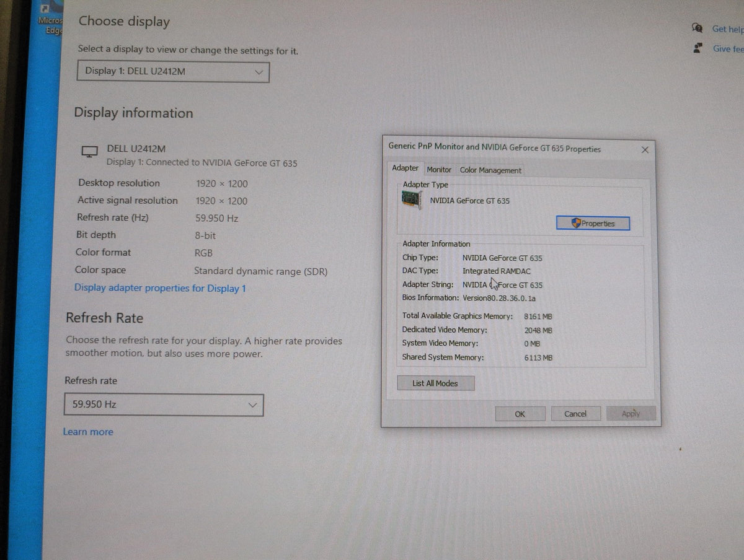Click the Refresh rate (Hz) 59.950 Hz value
The image size is (744, 560).
click(216, 219)
